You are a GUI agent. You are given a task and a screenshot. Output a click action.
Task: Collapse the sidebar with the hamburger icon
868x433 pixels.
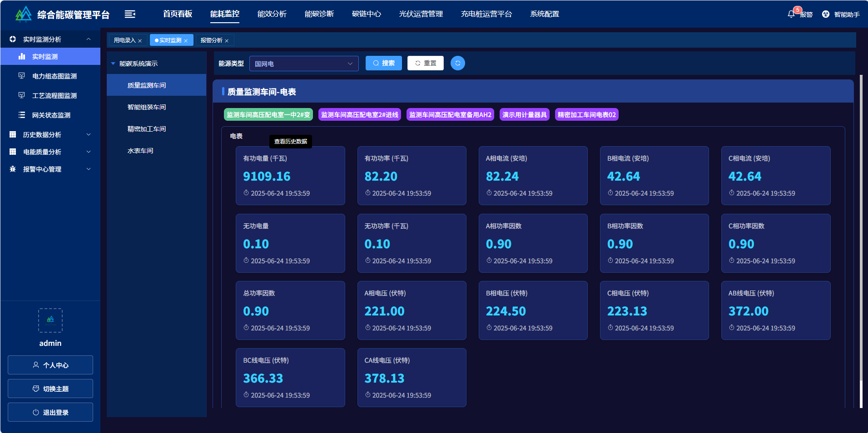[130, 14]
